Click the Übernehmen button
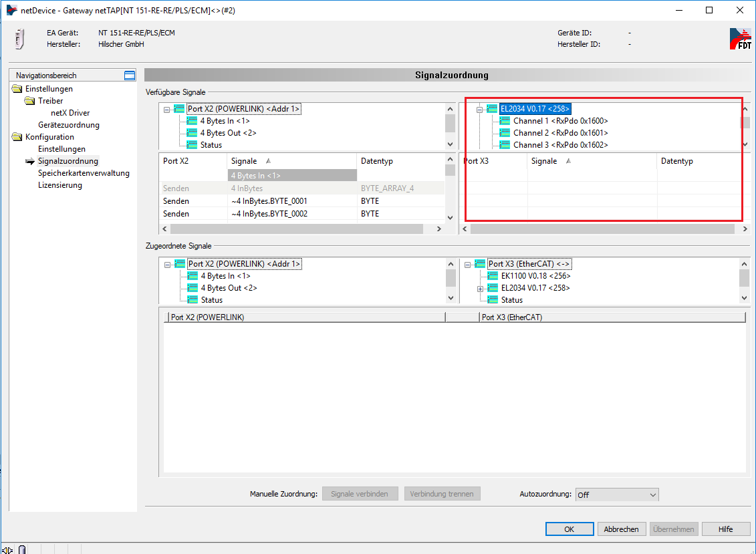The image size is (756, 554). point(674,529)
